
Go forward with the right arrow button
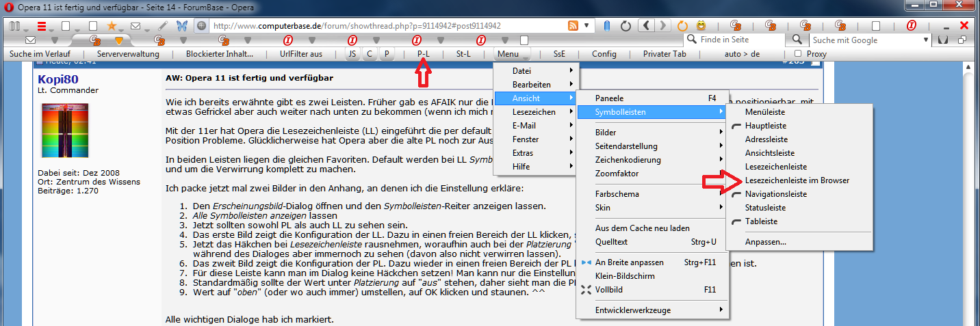663,26
